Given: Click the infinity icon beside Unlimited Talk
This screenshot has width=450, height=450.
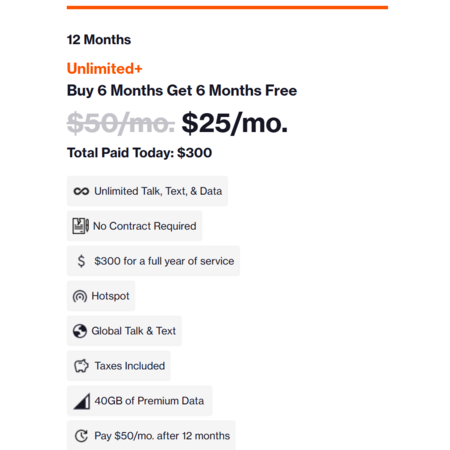Looking at the screenshot, I should tap(81, 191).
